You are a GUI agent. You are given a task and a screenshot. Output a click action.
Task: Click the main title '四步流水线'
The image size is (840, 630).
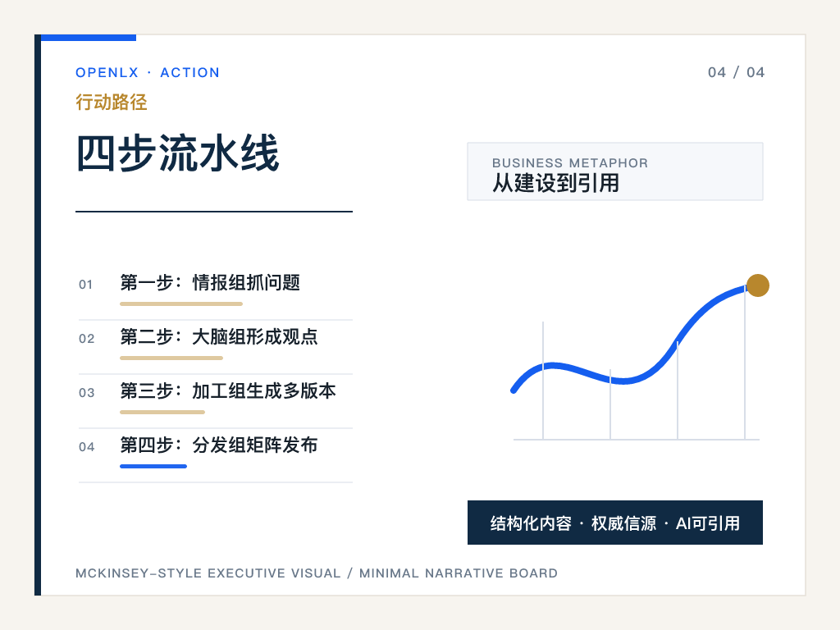pyautogui.click(x=177, y=153)
